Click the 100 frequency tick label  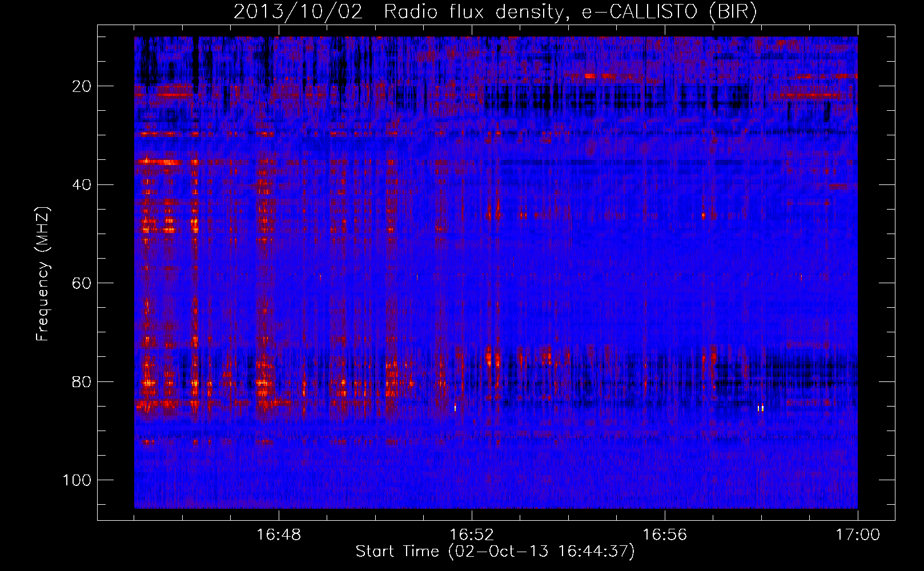tap(77, 480)
